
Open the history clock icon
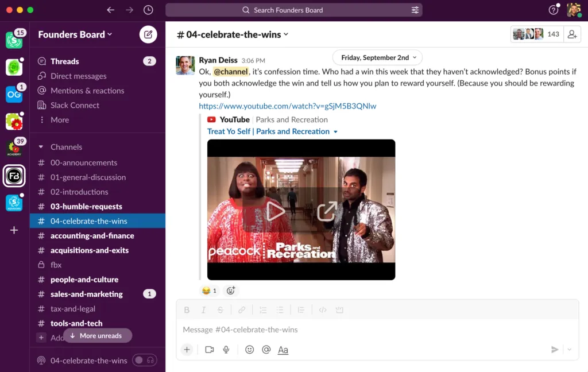click(148, 10)
